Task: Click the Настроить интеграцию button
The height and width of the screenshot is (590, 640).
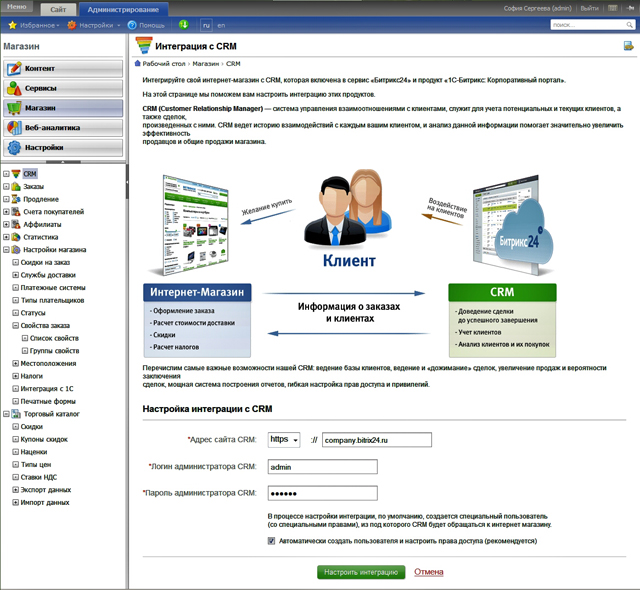Action: point(361,572)
